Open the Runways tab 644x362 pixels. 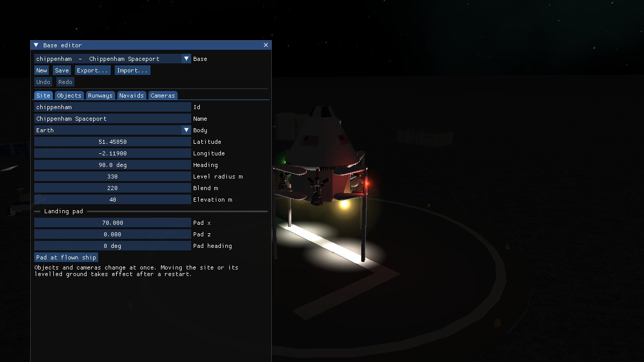pyautogui.click(x=100, y=96)
